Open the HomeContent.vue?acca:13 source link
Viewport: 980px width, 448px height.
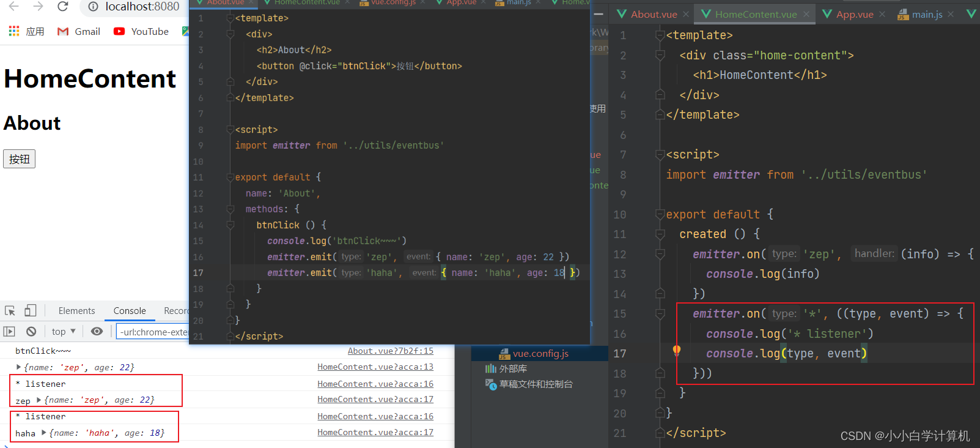pos(375,367)
